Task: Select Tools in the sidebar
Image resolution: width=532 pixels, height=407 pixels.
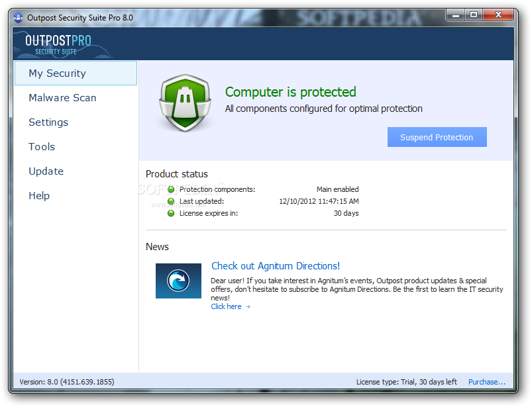Action: click(x=42, y=147)
